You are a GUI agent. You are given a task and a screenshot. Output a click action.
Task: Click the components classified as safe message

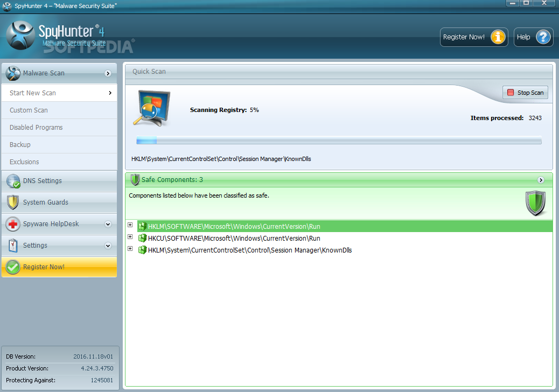tap(199, 195)
